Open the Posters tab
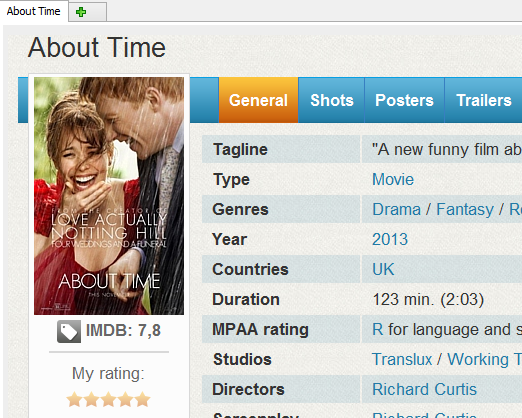Image resolution: width=522 pixels, height=418 pixels. click(x=404, y=100)
